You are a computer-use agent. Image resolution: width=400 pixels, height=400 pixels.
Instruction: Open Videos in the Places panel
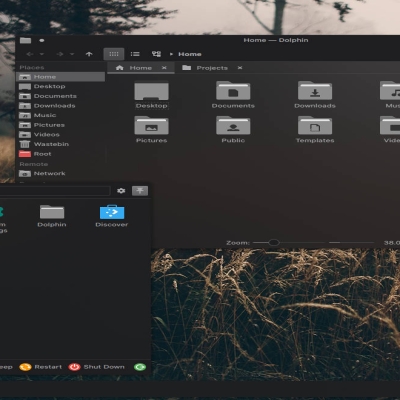(61, 135)
